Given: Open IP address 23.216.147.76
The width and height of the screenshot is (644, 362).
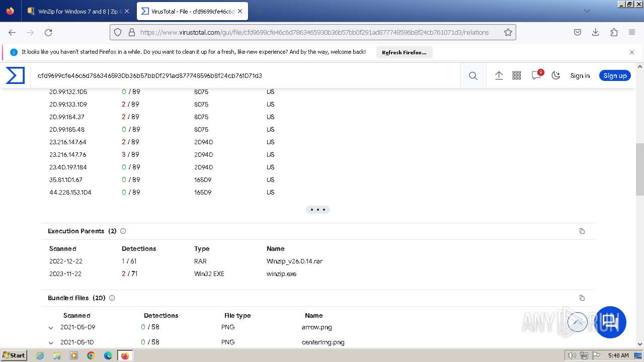Looking at the screenshot, I should [67, 155].
